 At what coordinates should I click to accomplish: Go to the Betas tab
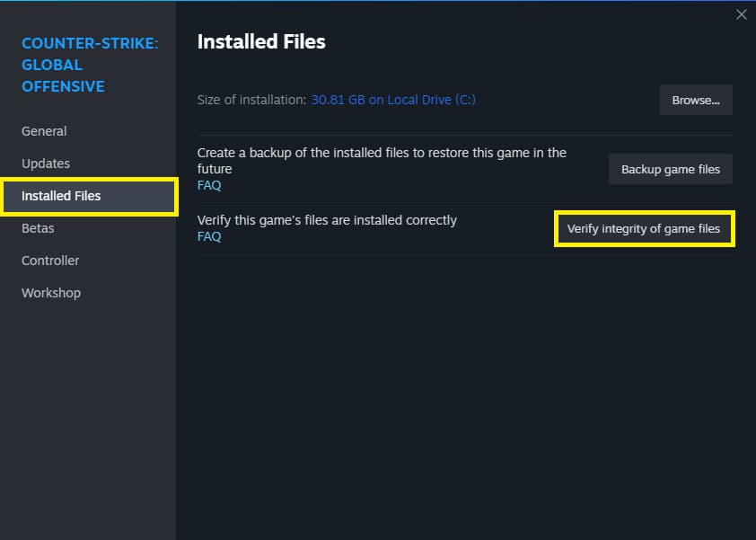pyautogui.click(x=38, y=228)
